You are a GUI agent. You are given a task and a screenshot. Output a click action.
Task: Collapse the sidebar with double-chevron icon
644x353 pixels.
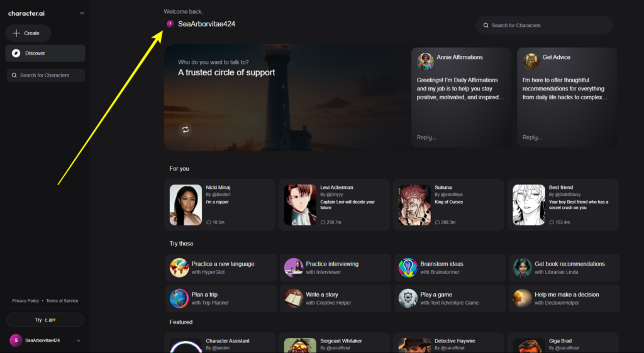(x=82, y=13)
